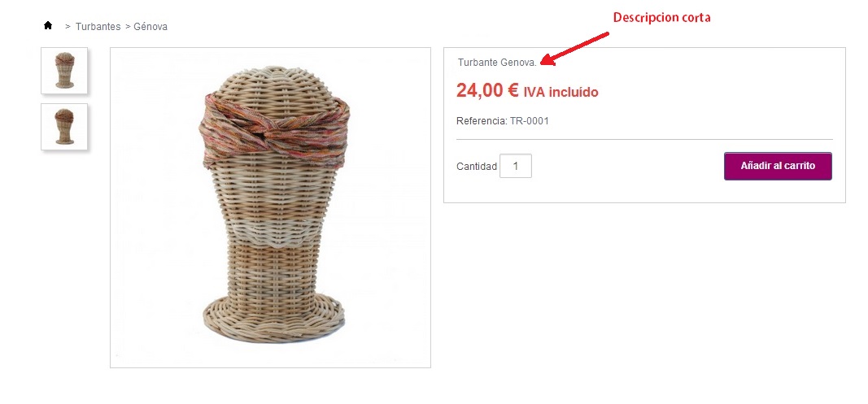Click the colorful turban fabric in main image
The image size is (868, 404).
tap(274, 130)
